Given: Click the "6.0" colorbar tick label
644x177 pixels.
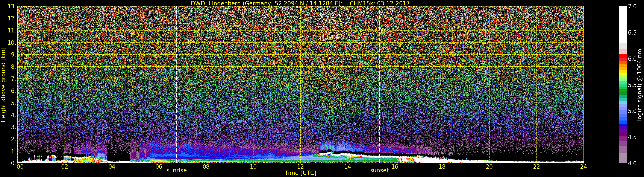Looking at the screenshot, I should (632, 59).
